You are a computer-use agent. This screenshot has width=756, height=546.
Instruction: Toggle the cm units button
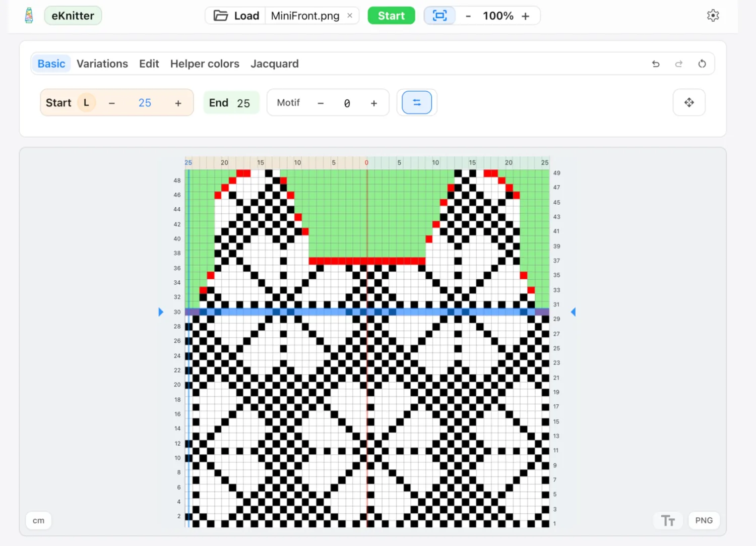coord(39,521)
